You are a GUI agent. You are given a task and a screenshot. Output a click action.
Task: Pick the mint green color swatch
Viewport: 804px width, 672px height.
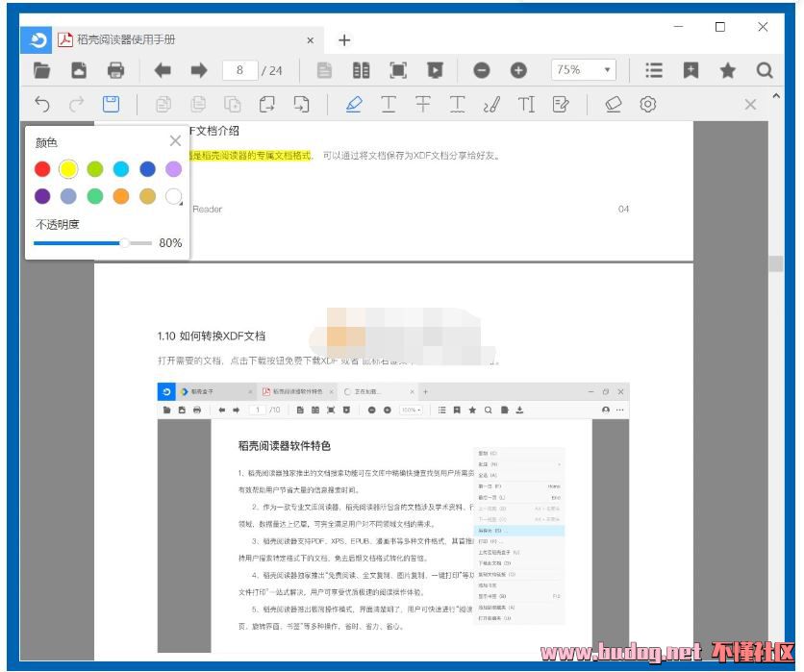click(x=95, y=196)
